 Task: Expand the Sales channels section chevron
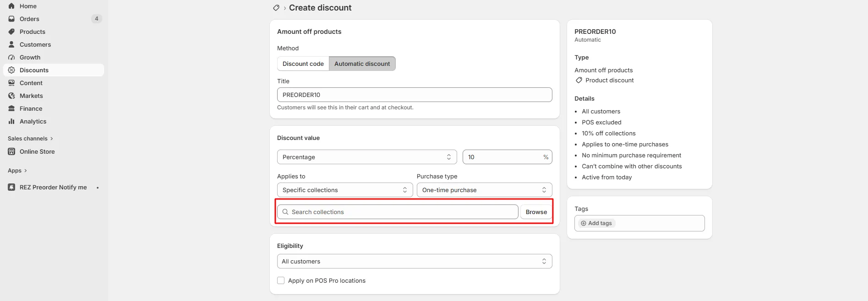52,139
